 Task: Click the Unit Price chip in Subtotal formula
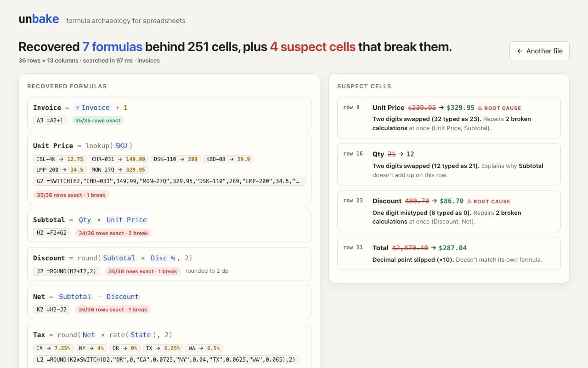tap(127, 220)
